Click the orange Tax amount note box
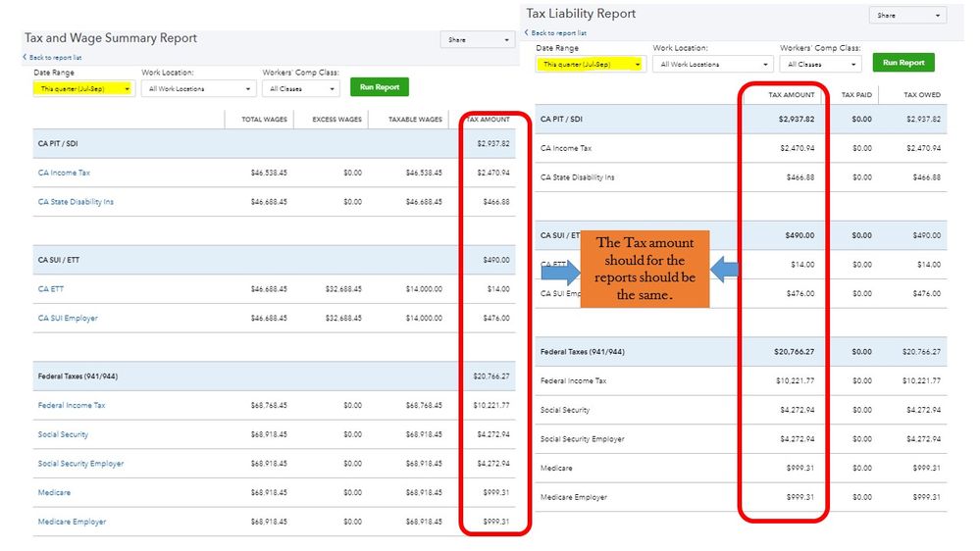This screenshot has width=980, height=551. pos(645,269)
